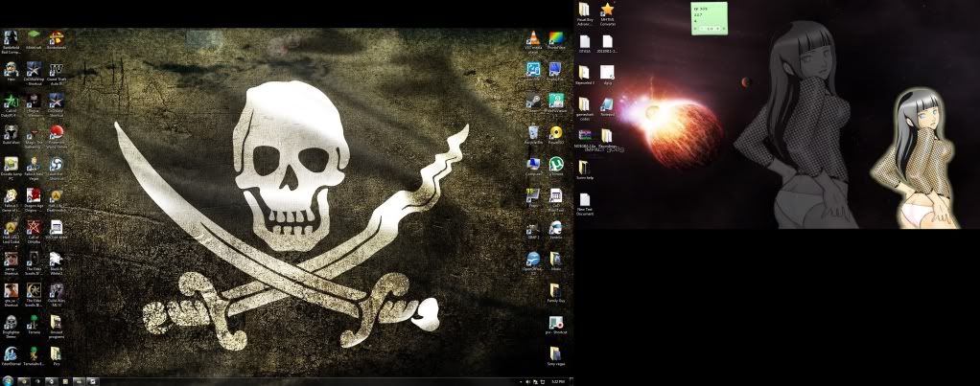
Task: Open the PowerISO disc icon
Action: tap(555, 134)
